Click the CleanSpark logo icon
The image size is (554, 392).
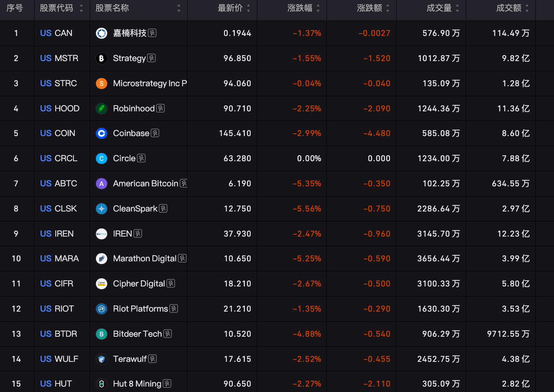101,209
